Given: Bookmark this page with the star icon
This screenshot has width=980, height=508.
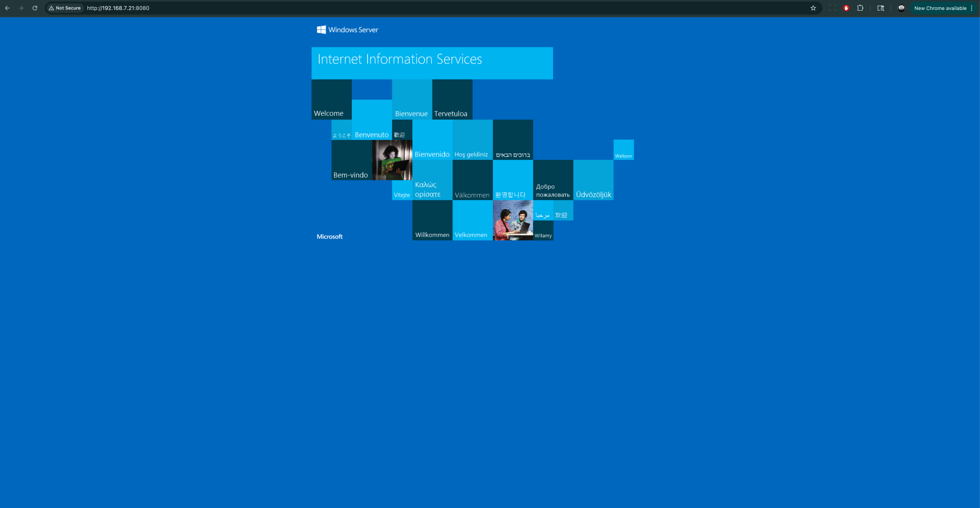Looking at the screenshot, I should click(x=813, y=8).
